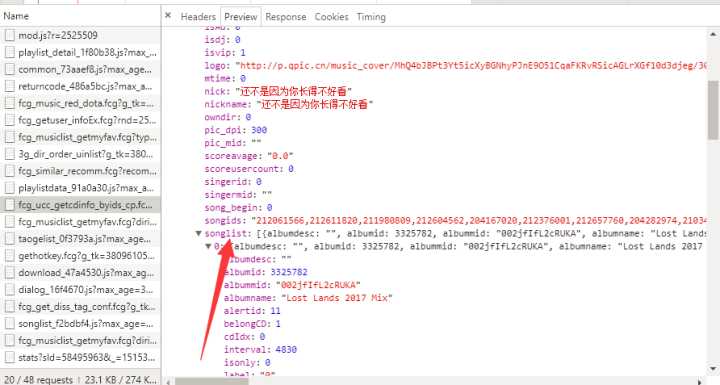This screenshot has height=385, width=720.
Task: Select the playlistdata_91a0a30.js request
Action: [x=80, y=188]
